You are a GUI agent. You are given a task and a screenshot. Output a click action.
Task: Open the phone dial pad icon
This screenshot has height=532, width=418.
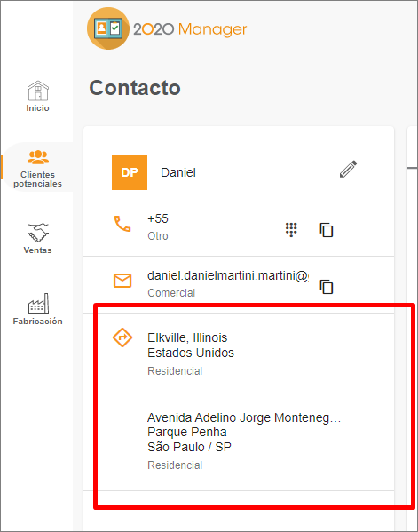[x=291, y=230]
